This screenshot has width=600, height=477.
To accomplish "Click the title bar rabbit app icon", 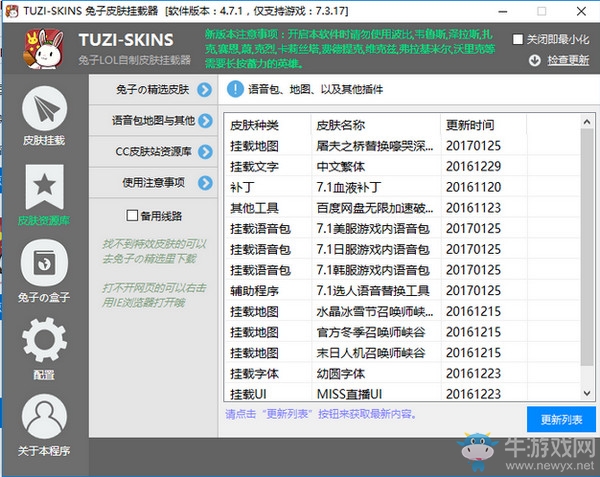I will tap(11, 11).
